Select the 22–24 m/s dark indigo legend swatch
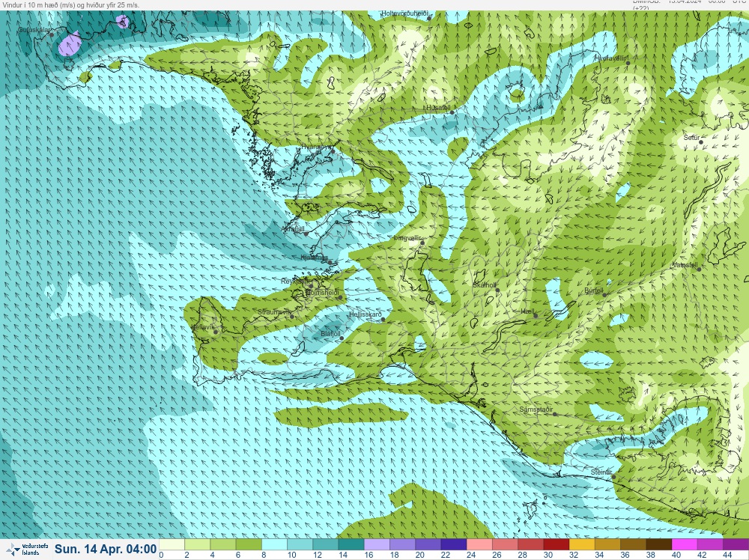The image size is (749, 560). [455, 545]
